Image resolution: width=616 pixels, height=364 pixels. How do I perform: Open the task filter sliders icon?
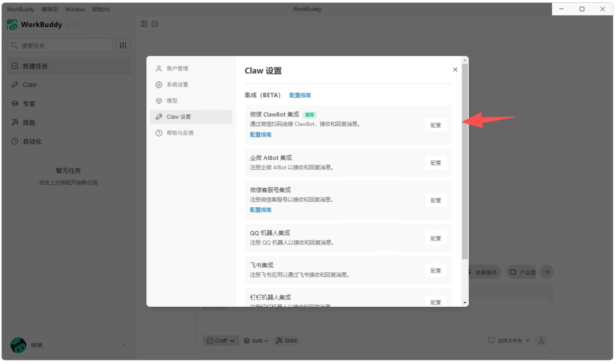[123, 45]
